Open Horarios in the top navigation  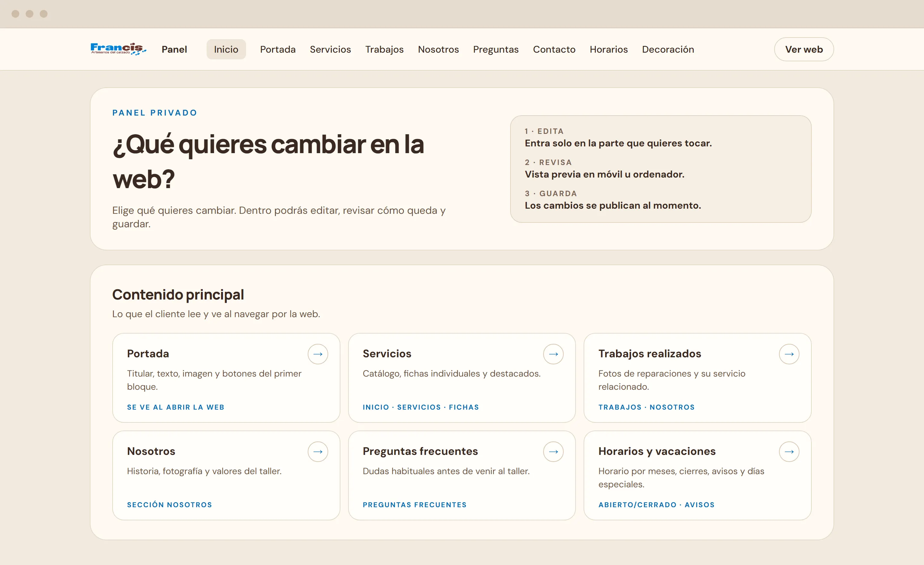[609, 49]
